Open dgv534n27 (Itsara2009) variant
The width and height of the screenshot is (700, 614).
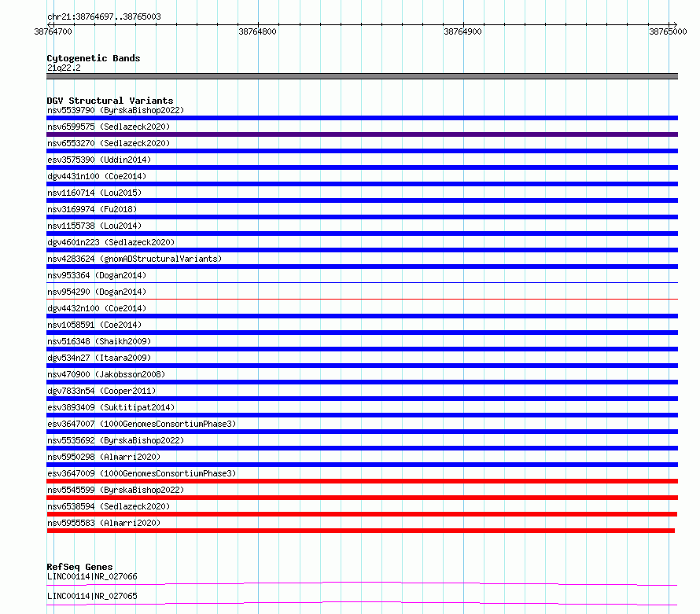[99, 358]
